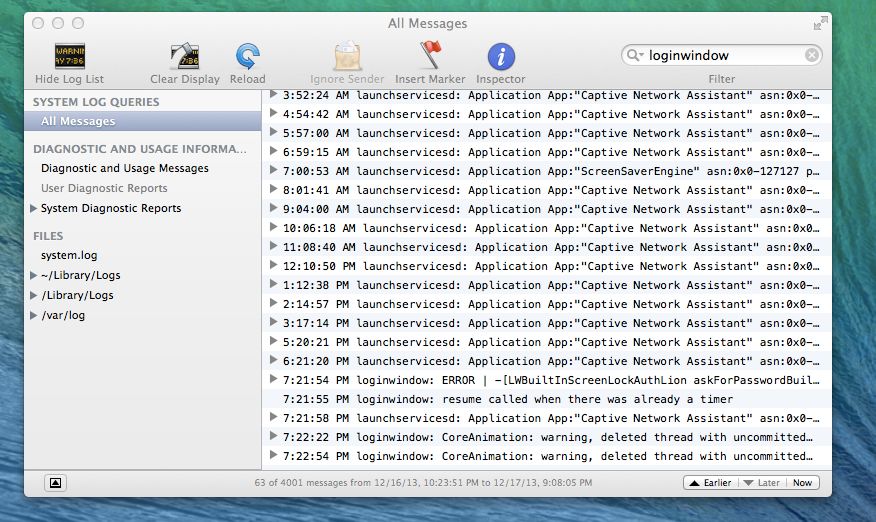Select the 7:21:55 PM resume called message
The width and height of the screenshot is (876, 522).
click(x=546, y=399)
